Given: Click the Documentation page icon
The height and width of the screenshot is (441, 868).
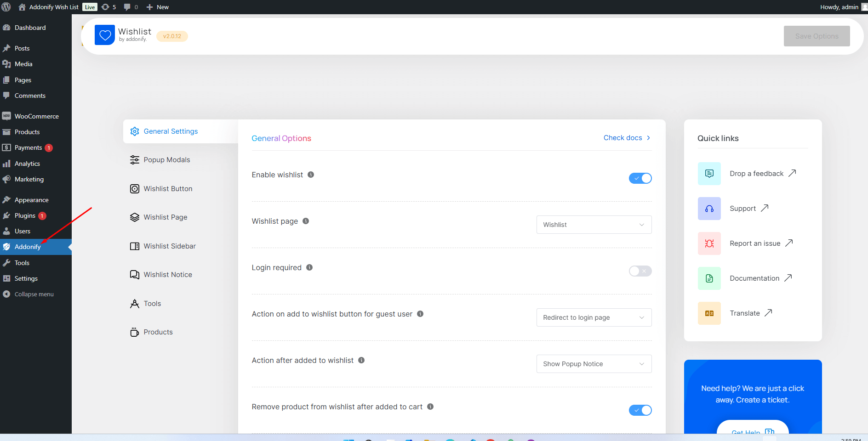Looking at the screenshot, I should pos(709,278).
